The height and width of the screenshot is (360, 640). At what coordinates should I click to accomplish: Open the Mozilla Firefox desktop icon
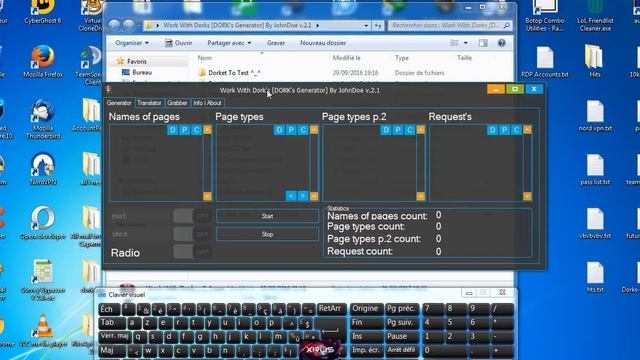[43, 62]
